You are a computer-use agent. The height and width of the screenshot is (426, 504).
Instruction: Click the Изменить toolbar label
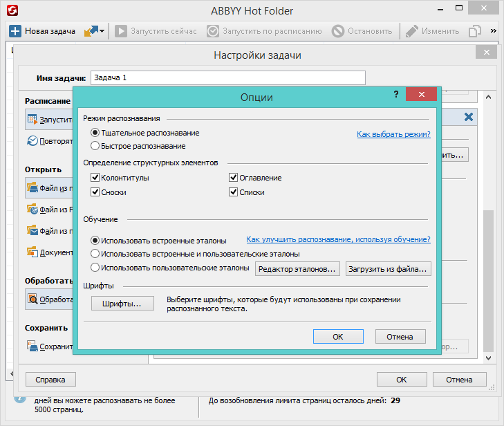(x=440, y=31)
